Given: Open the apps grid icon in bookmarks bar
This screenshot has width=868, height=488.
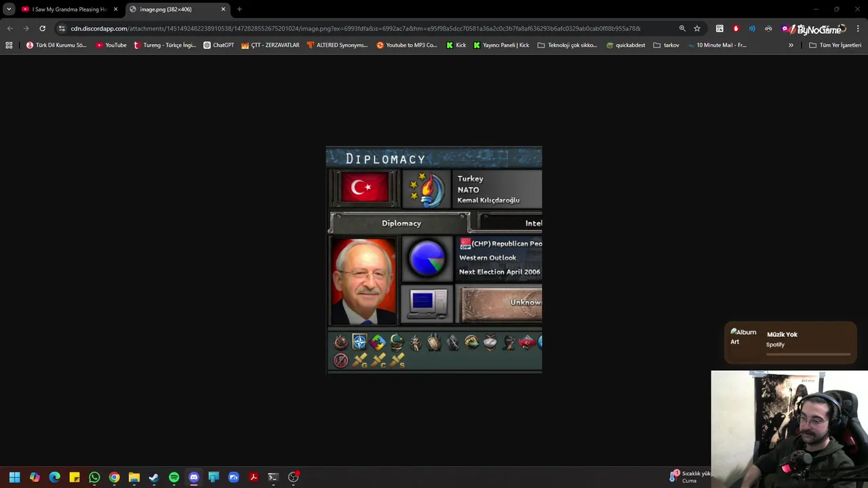Looking at the screenshot, I should click(x=9, y=45).
